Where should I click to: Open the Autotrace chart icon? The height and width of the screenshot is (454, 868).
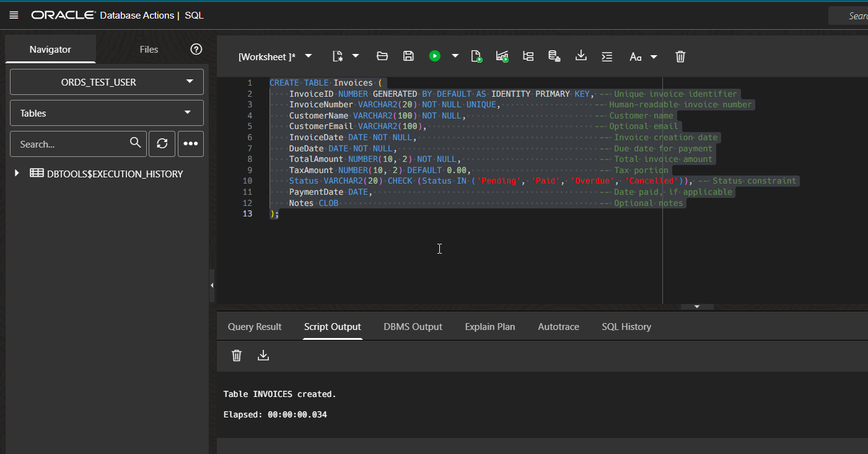502,56
